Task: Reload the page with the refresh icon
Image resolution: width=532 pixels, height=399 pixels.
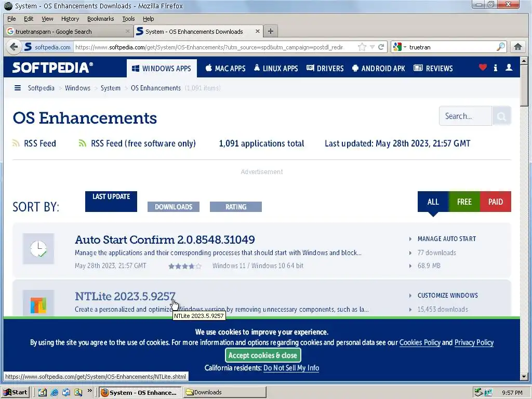Action: [x=381, y=47]
